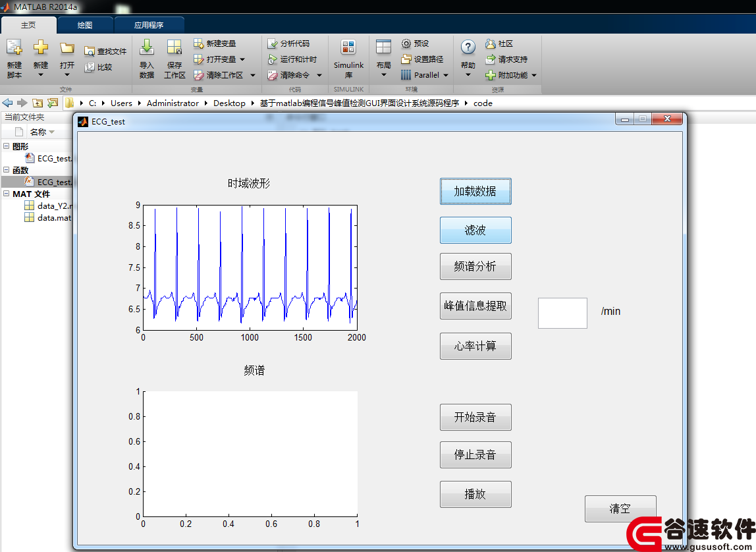Click the 开始录音 button
756x552 pixels.
tap(475, 417)
